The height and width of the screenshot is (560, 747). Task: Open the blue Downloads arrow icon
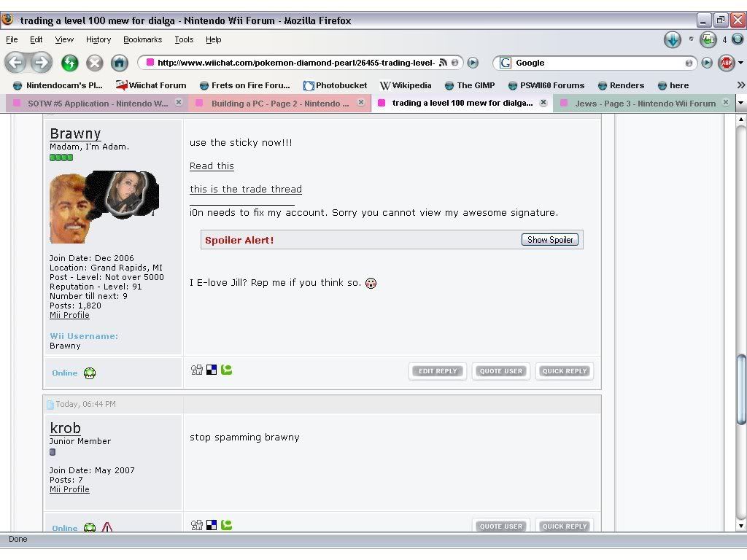point(672,39)
